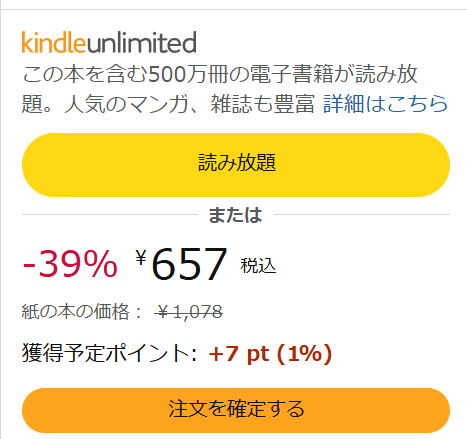Screen dimensions: 467x439
Task: Click the gray 'unlimited' word in logo
Action: 141,42
